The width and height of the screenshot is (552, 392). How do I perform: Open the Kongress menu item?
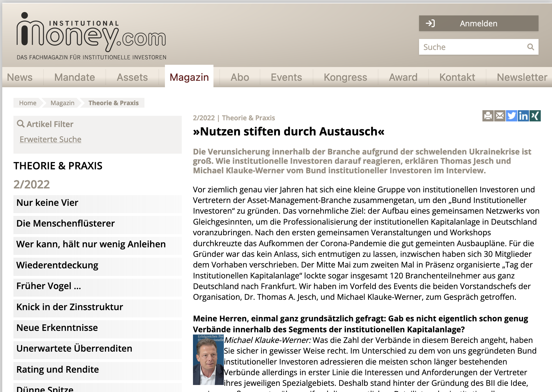tap(345, 77)
